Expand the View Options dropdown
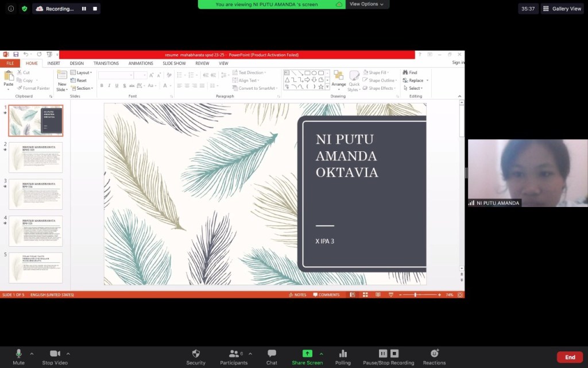The width and height of the screenshot is (588, 368). 367,4
